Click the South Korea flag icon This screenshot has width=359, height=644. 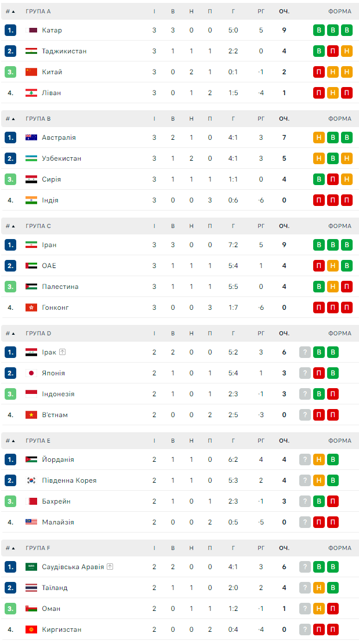31,480
